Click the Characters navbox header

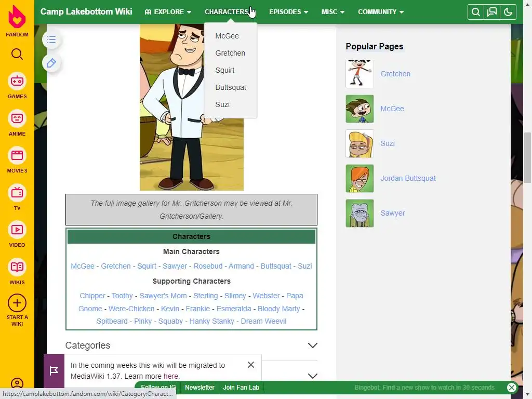coord(191,236)
